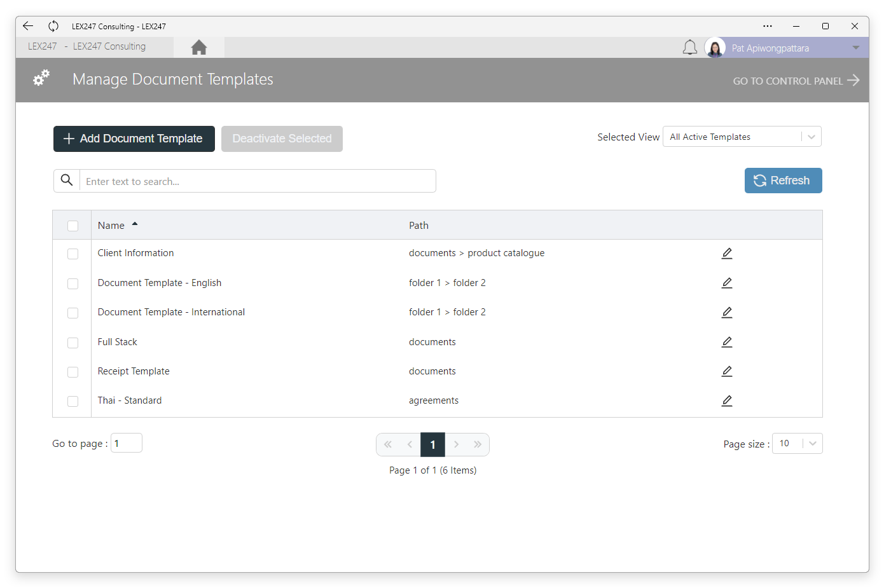This screenshot has height=588, width=884.
Task: Click the search magnifier icon
Action: [x=67, y=181]
